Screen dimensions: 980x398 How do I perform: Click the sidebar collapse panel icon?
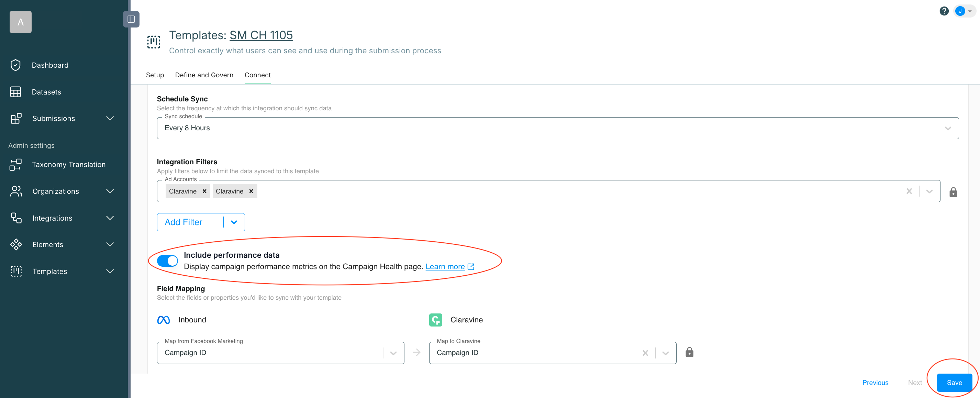pos(131,19)
